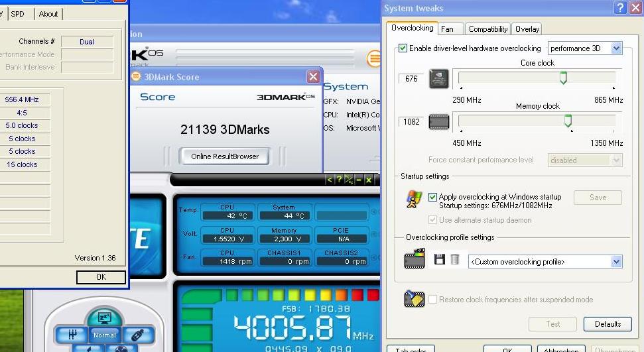
Task: Click the memory chip icon beside 1082
Action: (x=438, y=122)
